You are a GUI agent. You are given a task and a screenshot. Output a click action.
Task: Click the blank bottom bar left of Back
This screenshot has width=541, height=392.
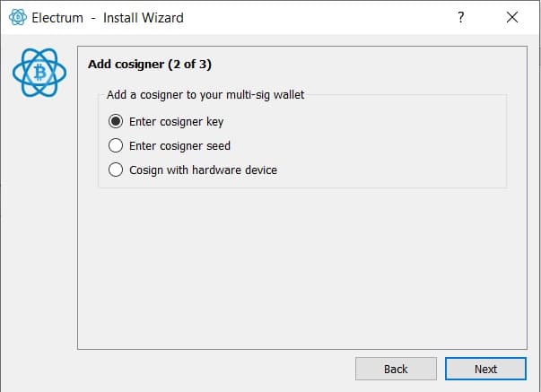(x=178, y=370)
